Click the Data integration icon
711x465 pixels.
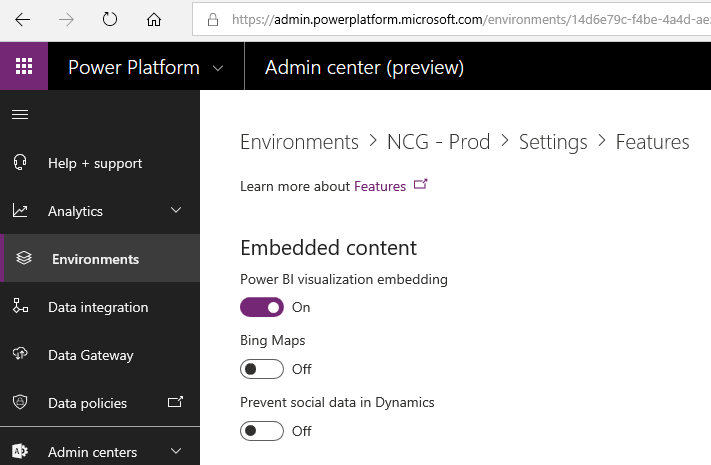(20, 307)
